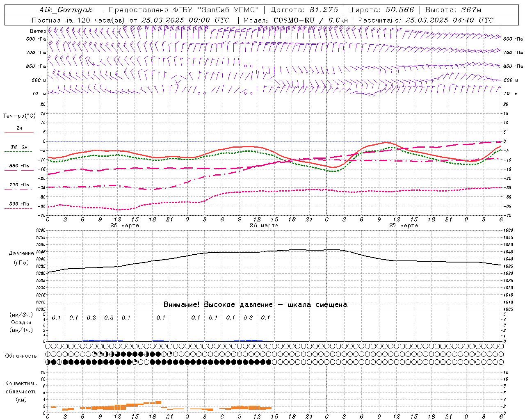Select the (мм/1ч.) precipitation unit label
This screenshot has height=420, width=525.
(21, 330)
